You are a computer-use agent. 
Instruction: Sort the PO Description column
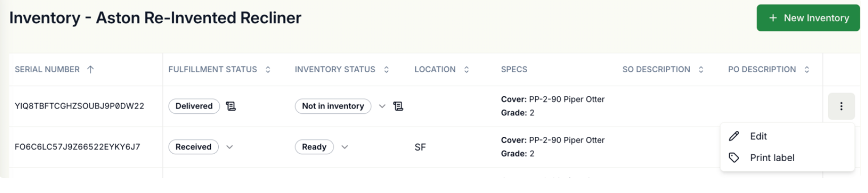tap(807, 70)
